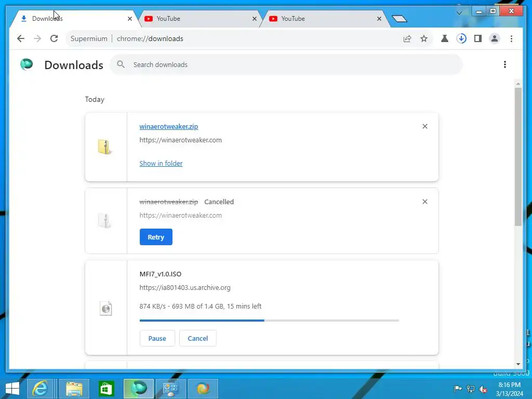Click the page scrollbar thumb
The width and height of the screenshot is (532, 399).
(518, 157)
